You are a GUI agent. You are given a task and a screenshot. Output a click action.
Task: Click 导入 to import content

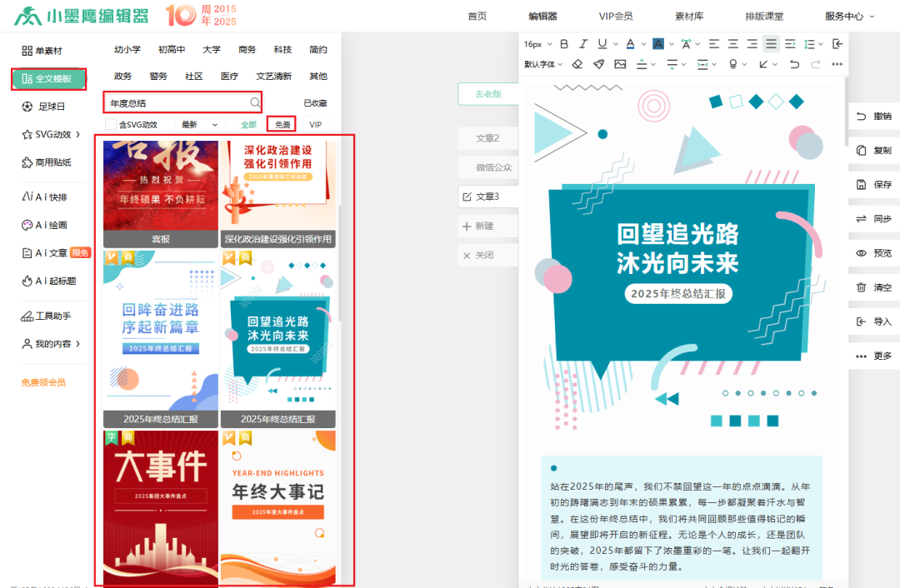point(874,321)
